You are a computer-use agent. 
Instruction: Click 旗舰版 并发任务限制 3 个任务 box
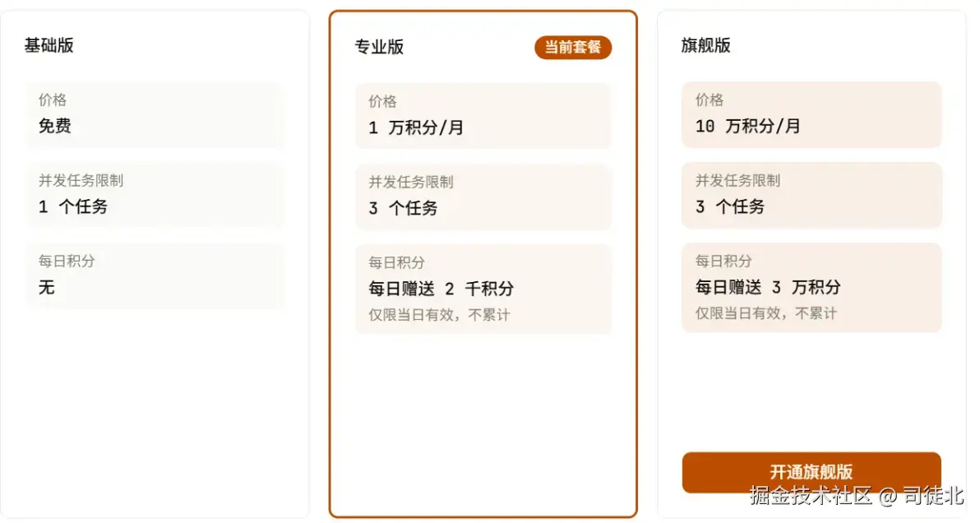811,195
